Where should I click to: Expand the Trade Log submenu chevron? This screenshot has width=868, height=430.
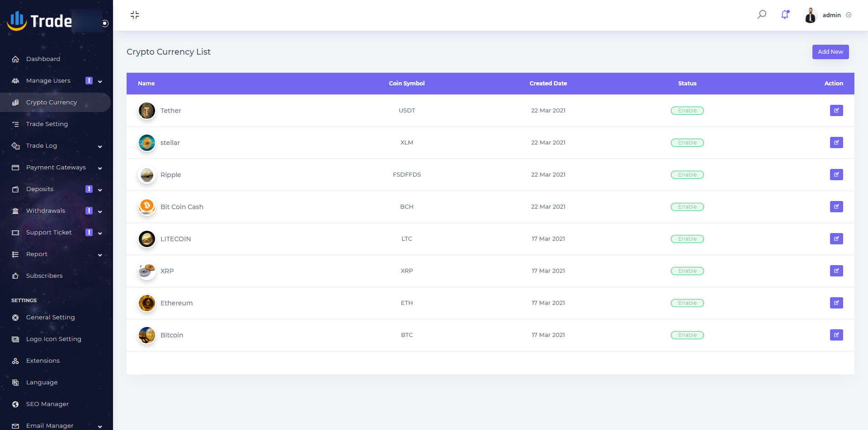tap(100, 146)
